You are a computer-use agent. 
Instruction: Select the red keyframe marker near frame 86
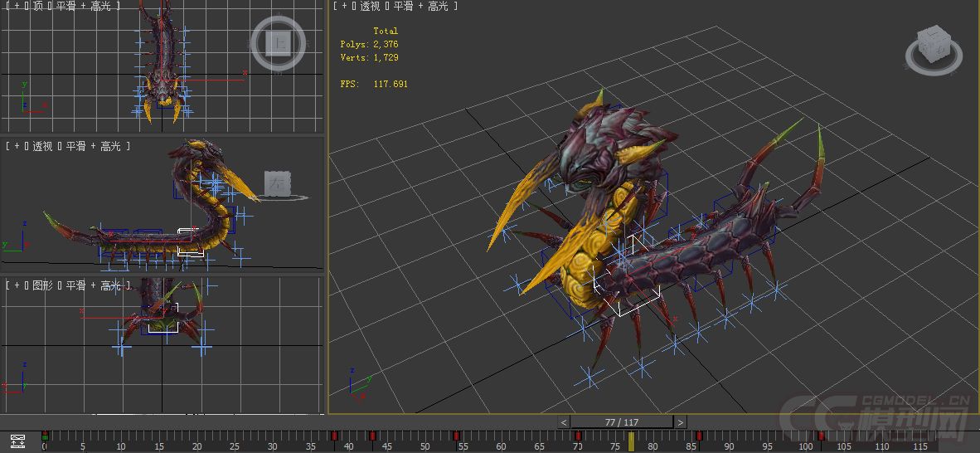point(700,436)
